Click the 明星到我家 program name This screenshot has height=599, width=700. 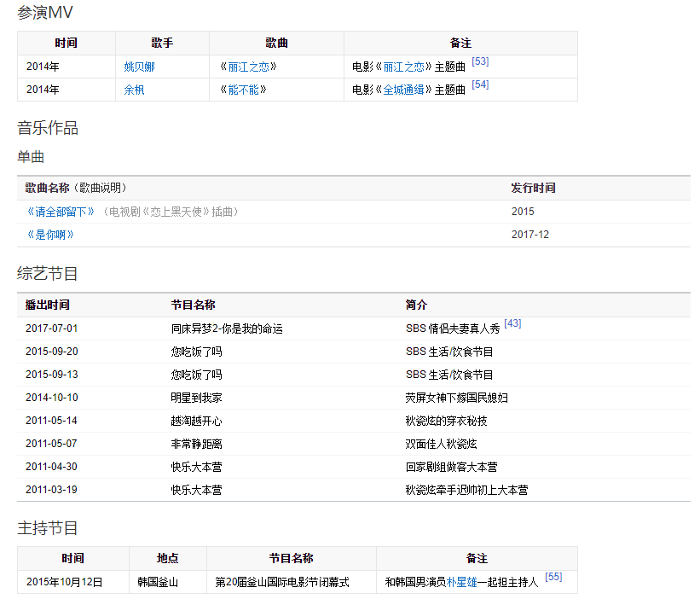[x=196, y=398]
